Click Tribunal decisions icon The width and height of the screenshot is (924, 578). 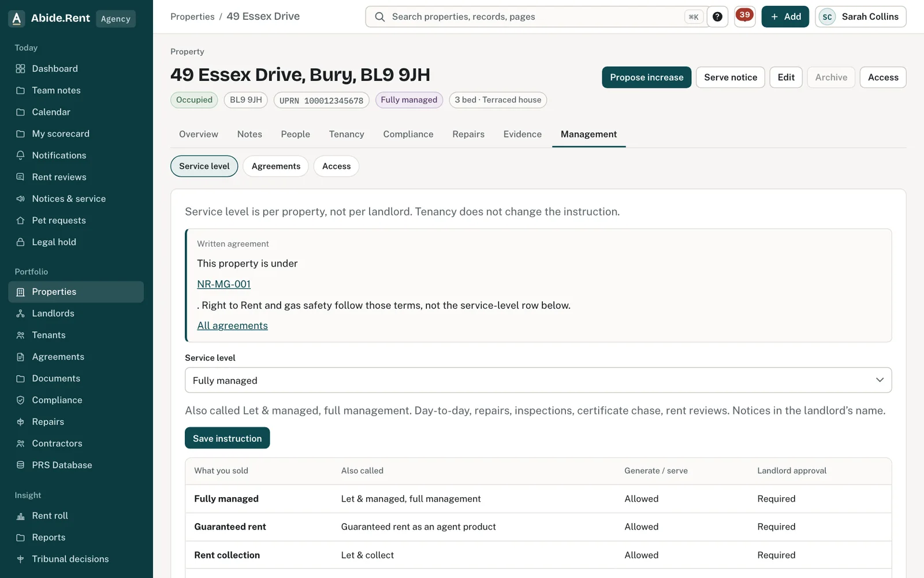(20, 559)
